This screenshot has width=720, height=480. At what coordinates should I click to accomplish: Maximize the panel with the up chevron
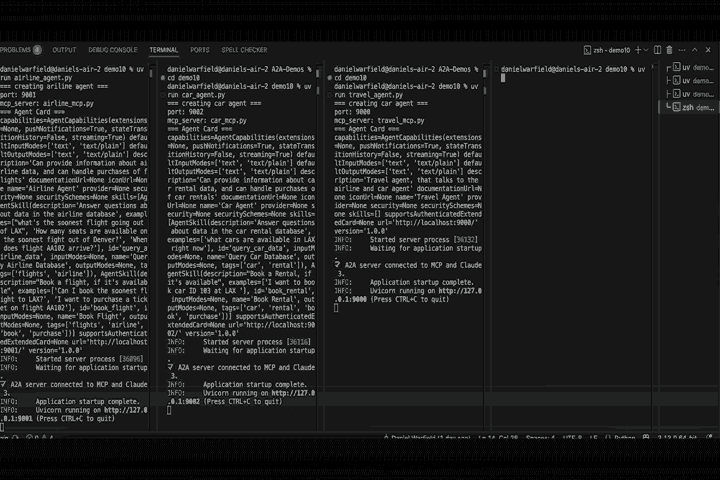(x=695, y=50)
